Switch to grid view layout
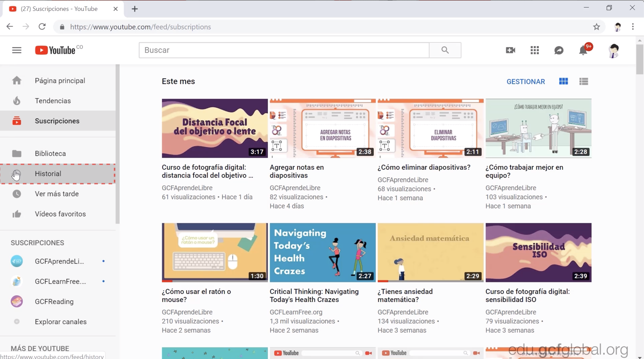Screen dimensions: 644x359 point(563,81)
